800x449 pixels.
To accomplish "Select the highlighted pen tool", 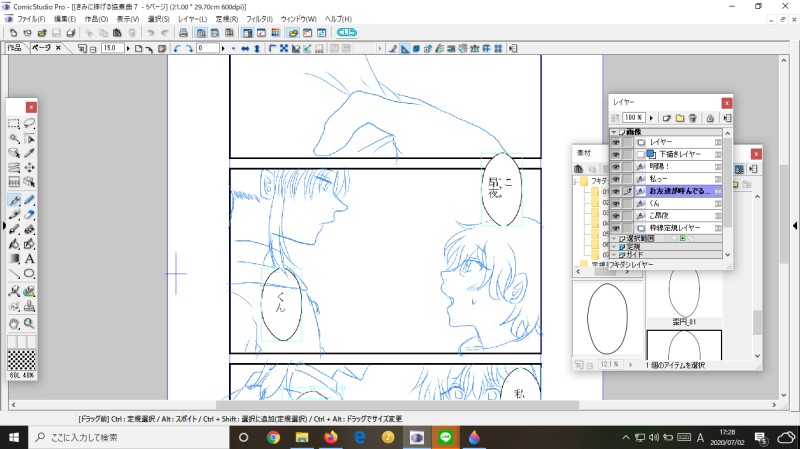I will click(14, 200).
